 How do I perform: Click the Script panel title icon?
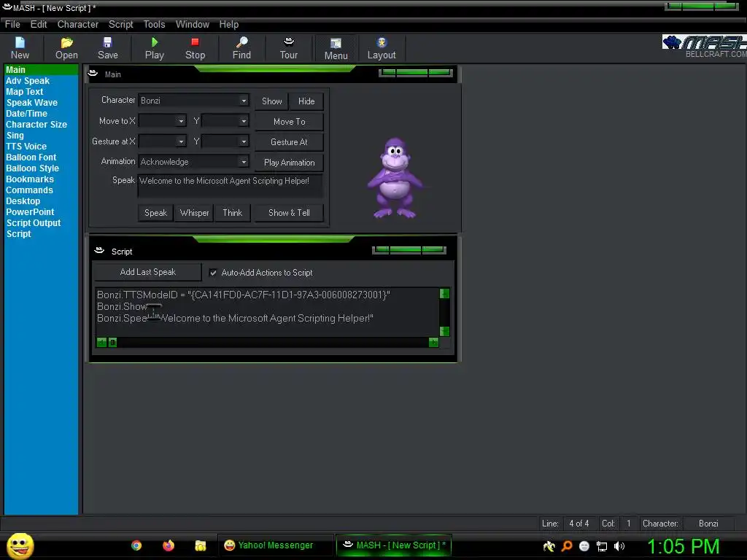click(99, 251)
